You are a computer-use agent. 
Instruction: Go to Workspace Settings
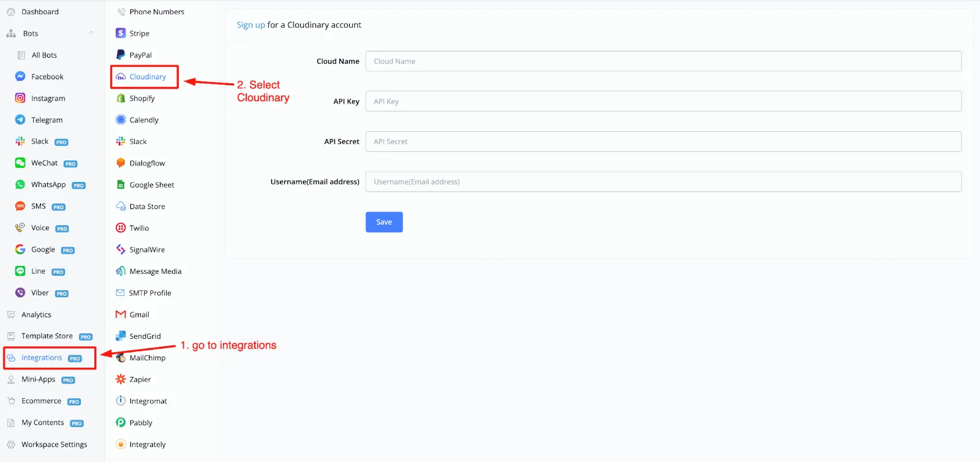tap(54, 444)
